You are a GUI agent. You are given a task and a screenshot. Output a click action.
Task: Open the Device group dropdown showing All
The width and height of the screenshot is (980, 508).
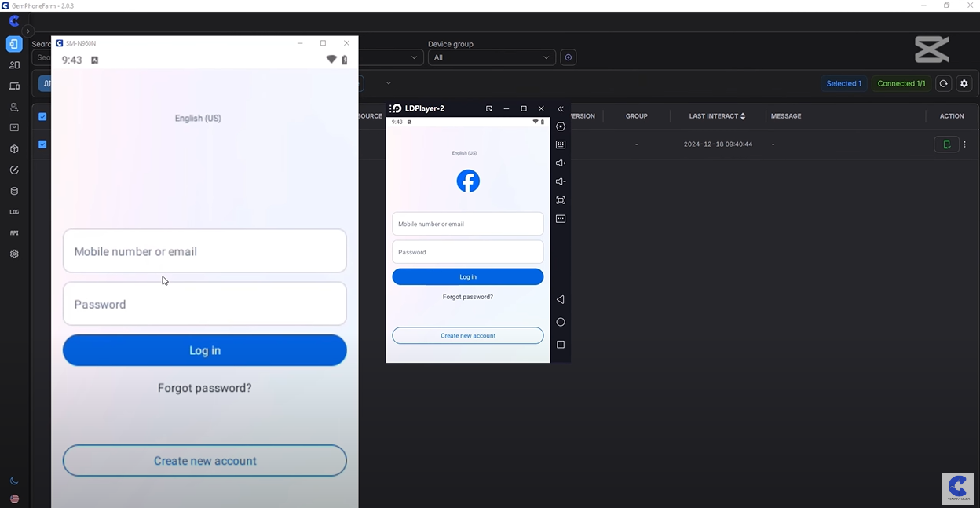pos(492,57)
